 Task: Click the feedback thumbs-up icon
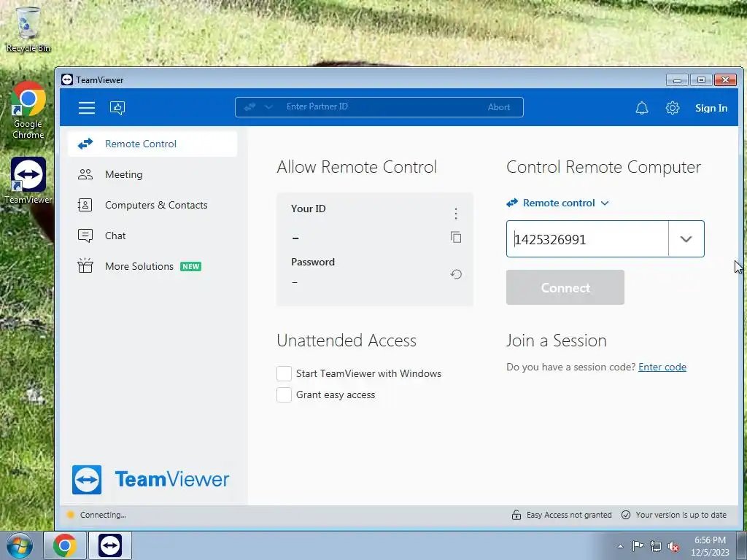click(x=117, y=108)
